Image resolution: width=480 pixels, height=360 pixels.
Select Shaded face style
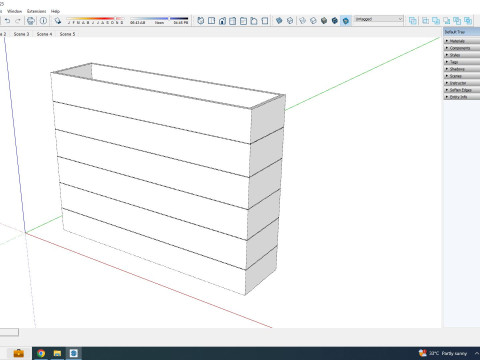point(324,21)
